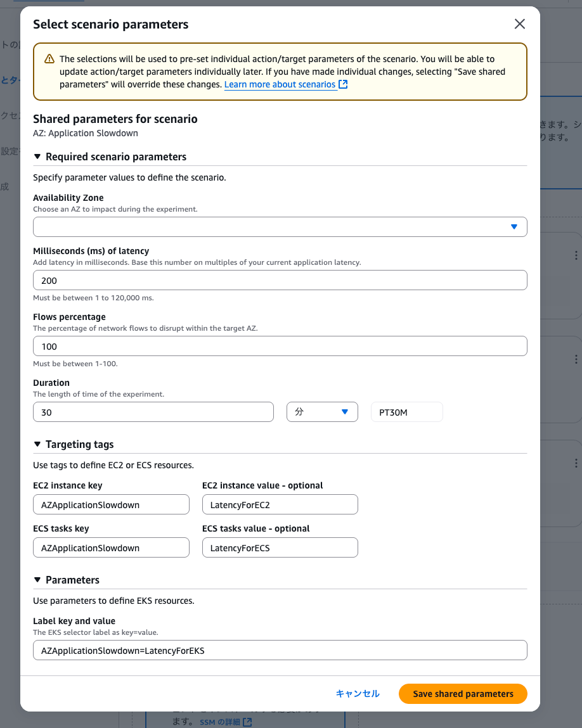Collapse the Parameters section

(37, 580)
